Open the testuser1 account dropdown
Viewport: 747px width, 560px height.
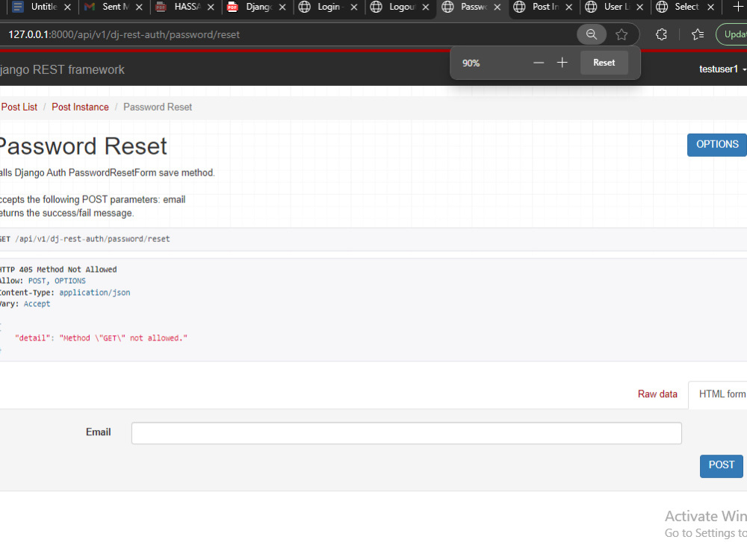[722, 69]
